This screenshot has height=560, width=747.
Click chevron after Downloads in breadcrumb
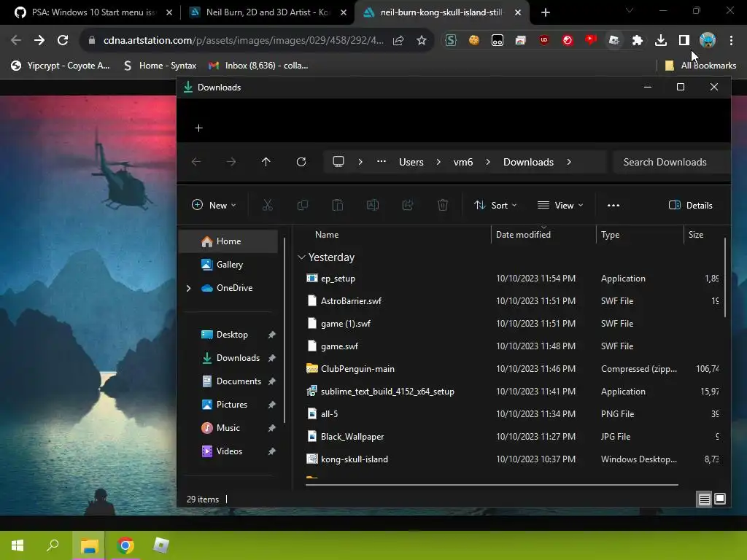point(569,162)
